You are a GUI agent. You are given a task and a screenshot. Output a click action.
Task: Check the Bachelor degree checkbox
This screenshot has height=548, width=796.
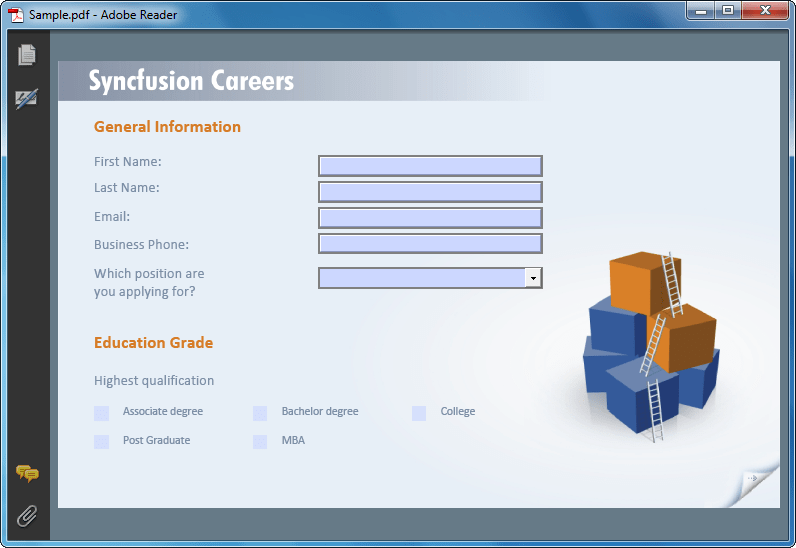(260, 413)
